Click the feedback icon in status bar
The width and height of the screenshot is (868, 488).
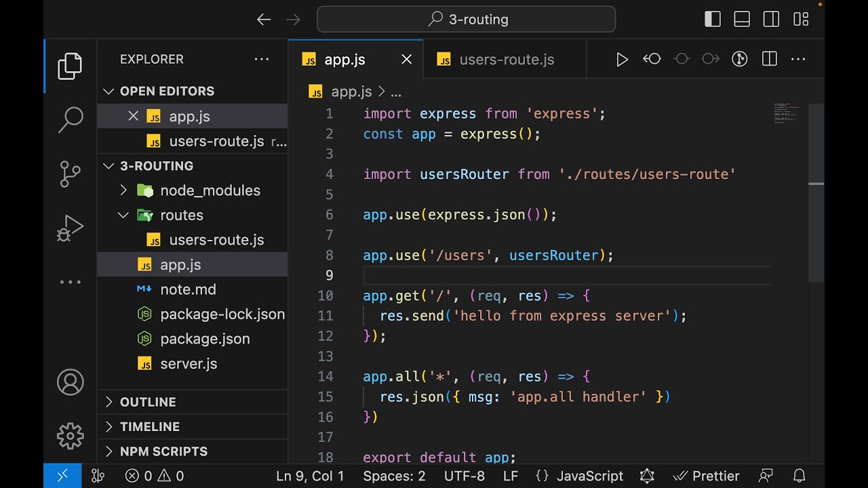click(766, 476)
